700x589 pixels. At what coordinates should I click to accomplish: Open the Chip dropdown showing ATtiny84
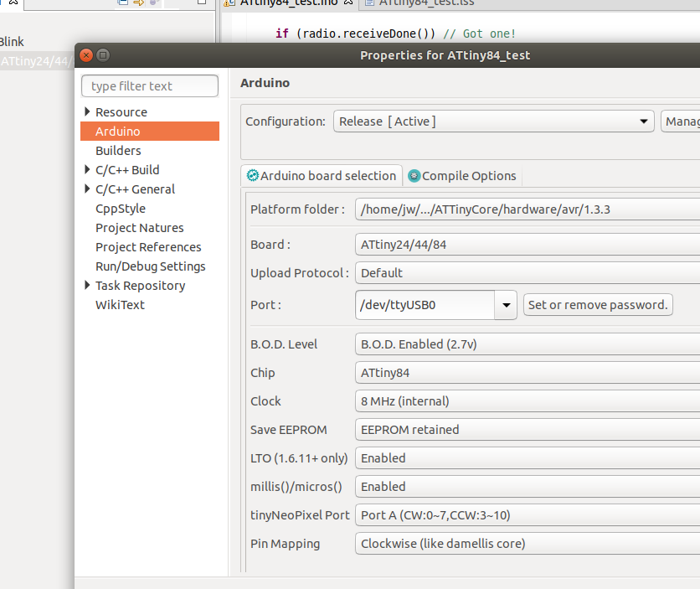(528, 373)
